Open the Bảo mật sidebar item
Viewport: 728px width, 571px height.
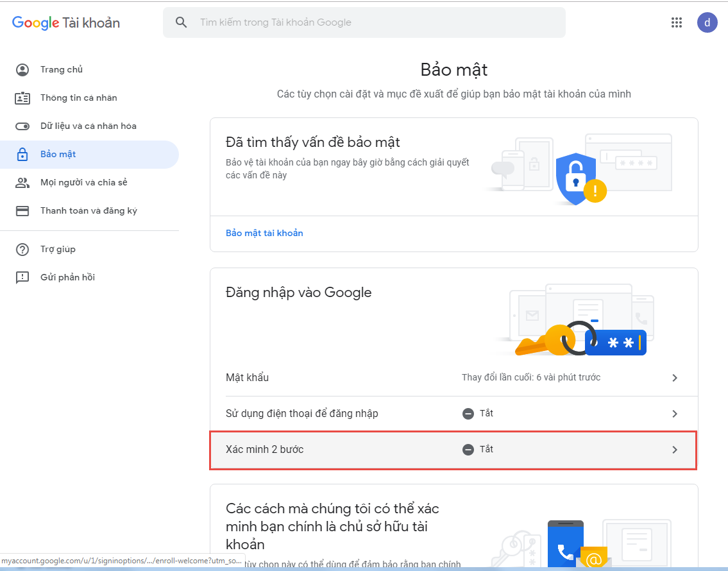58,155
